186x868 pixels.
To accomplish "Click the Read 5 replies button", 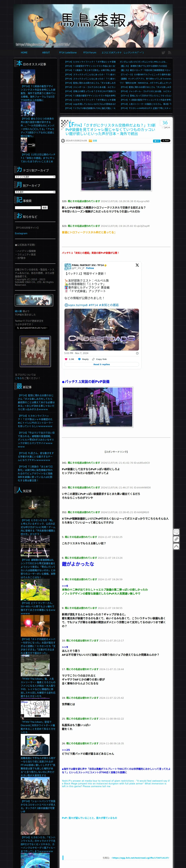I will coord(102,364).
